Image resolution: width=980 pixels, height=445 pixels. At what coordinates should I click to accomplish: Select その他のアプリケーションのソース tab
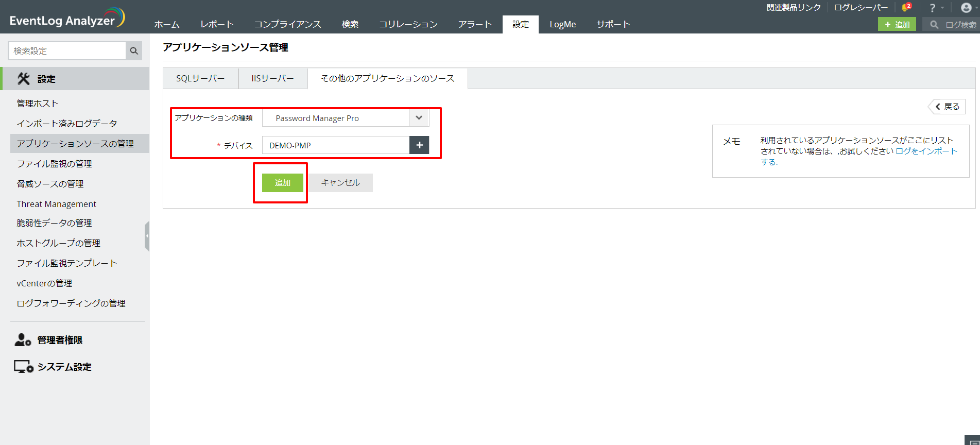click(x=388, y=78)
